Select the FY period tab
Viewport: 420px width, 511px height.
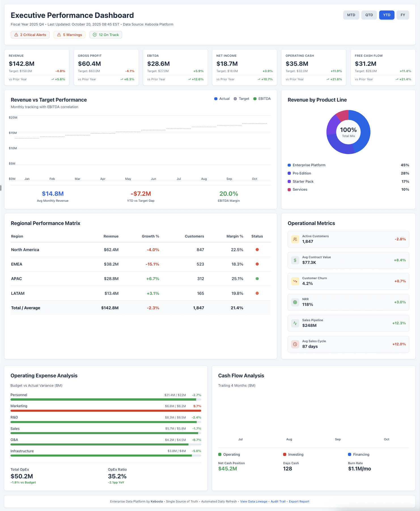pyautogui.click(x=403, y=15)
